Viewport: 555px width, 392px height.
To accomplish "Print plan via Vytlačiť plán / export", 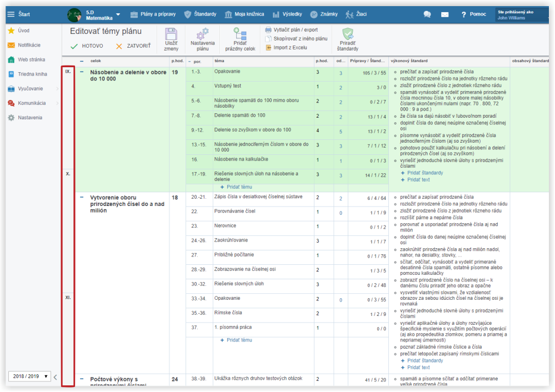I will coord(291,30).
